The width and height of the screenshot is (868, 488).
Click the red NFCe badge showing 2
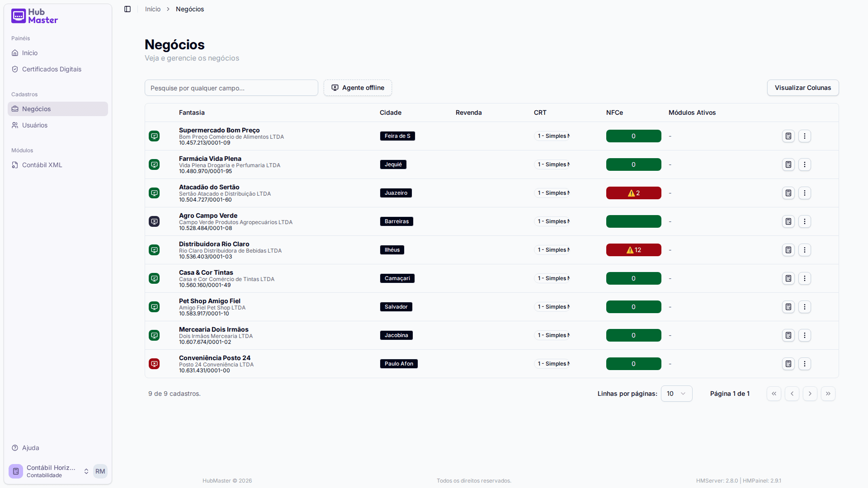click(633, 193)
